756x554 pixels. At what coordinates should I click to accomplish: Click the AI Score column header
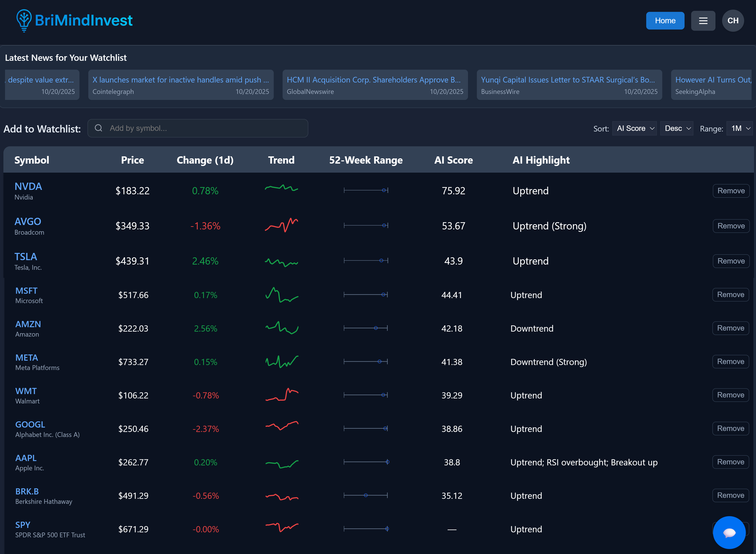(453, 160)
